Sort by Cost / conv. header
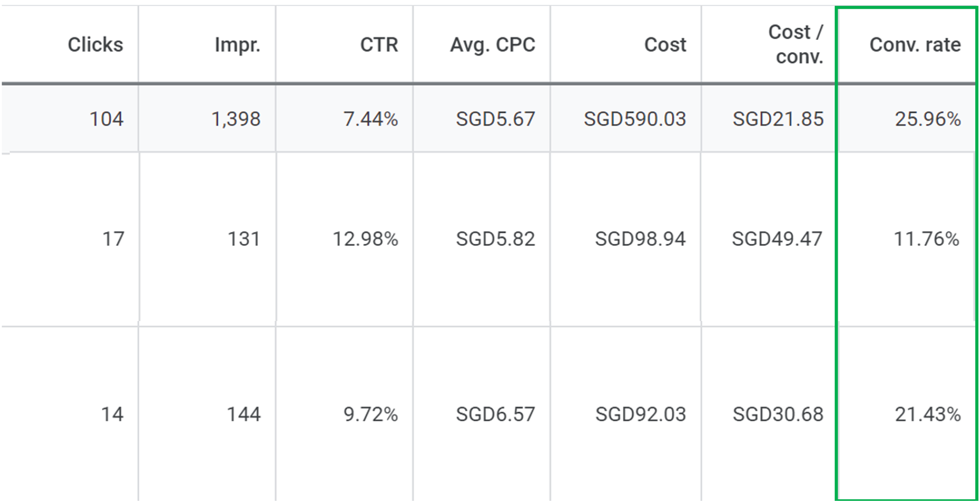This screenshot has height=503, width=980. click(796, 44)
